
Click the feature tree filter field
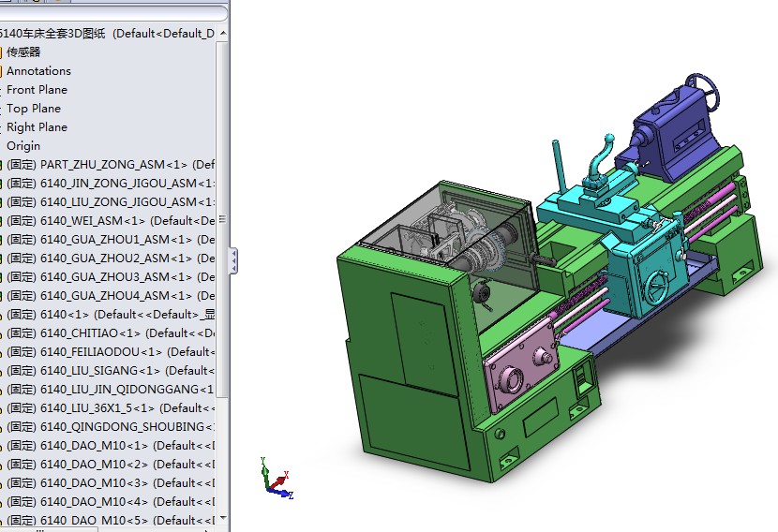pyautogui.click(x=111, y=13)
